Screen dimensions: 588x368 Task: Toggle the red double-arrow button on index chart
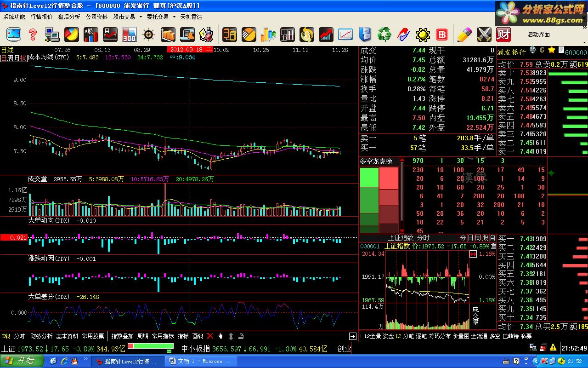click(x=473, y=254)
